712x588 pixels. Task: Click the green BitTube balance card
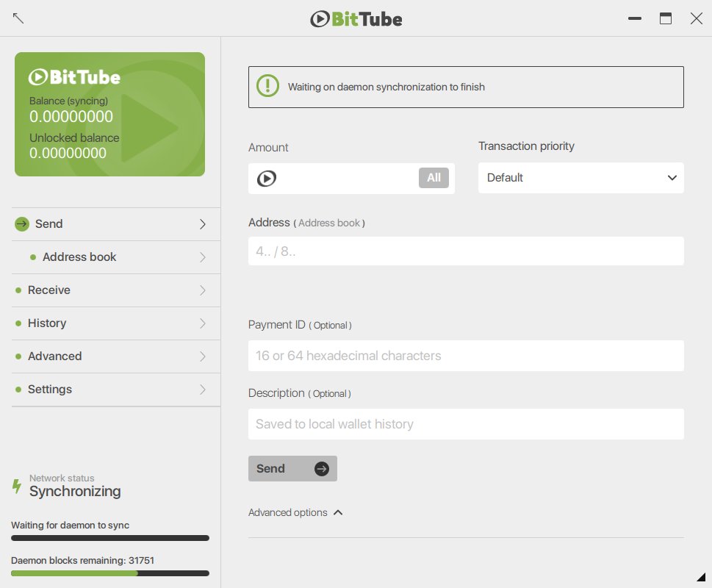click(x=110, y=114)
